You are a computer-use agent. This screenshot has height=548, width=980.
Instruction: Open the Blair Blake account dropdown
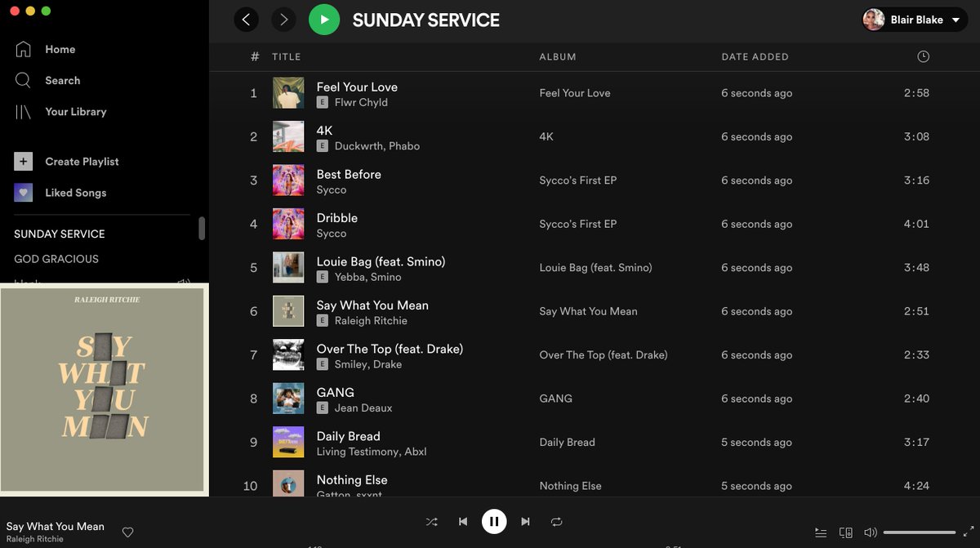(915, 20)
